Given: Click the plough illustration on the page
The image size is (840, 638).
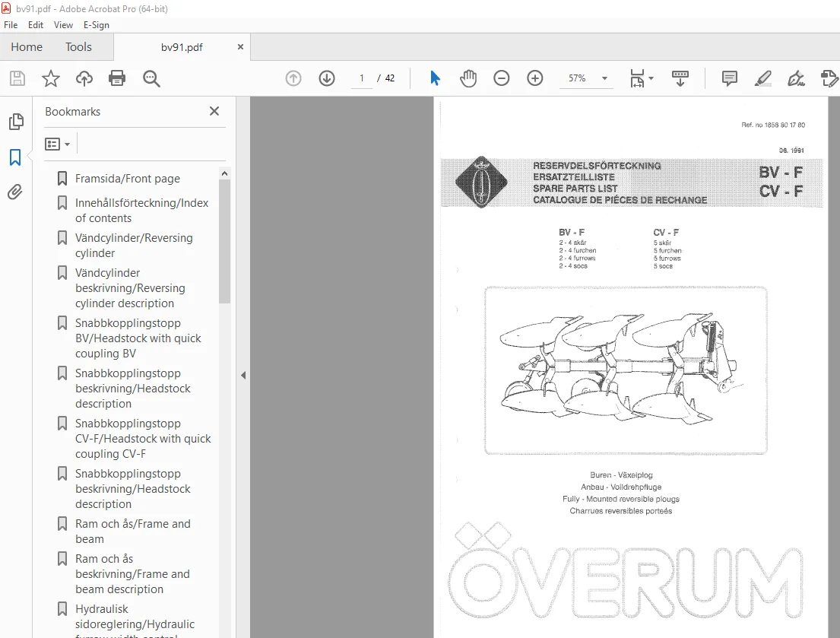Looking at the screenshot, I should click(625, 370).
